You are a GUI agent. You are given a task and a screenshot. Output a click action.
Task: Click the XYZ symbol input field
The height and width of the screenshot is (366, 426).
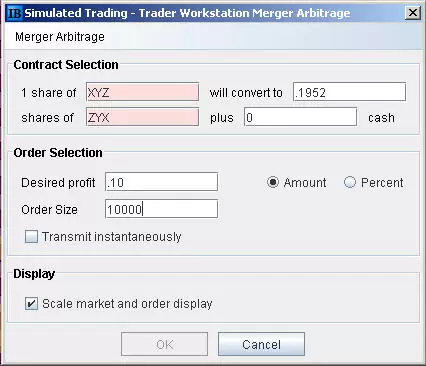click(143, 92)
